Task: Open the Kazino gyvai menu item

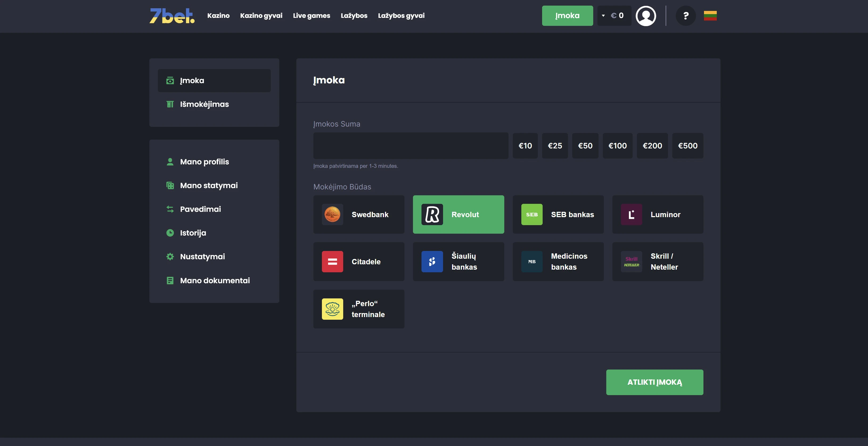Action: coord(261,16)
